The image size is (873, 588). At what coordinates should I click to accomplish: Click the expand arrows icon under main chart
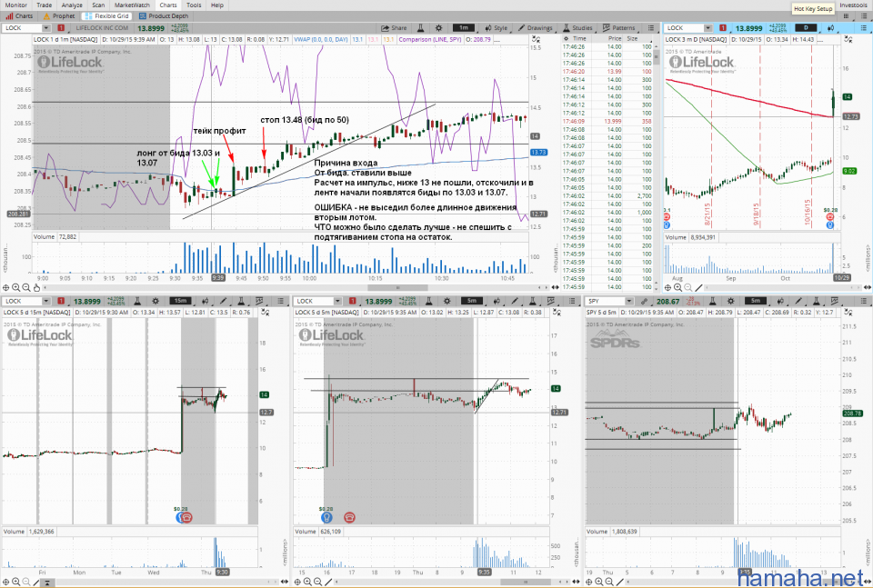tap(555, 287)
